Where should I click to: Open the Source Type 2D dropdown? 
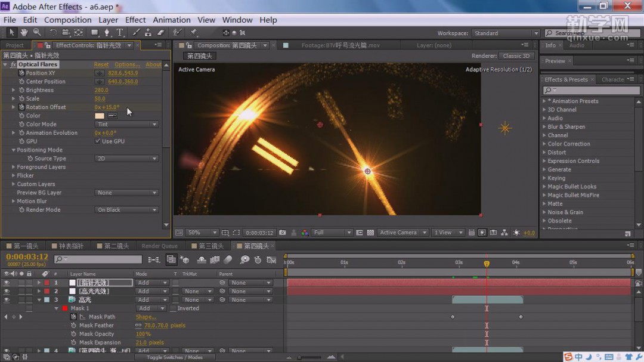tap(126, 159)
